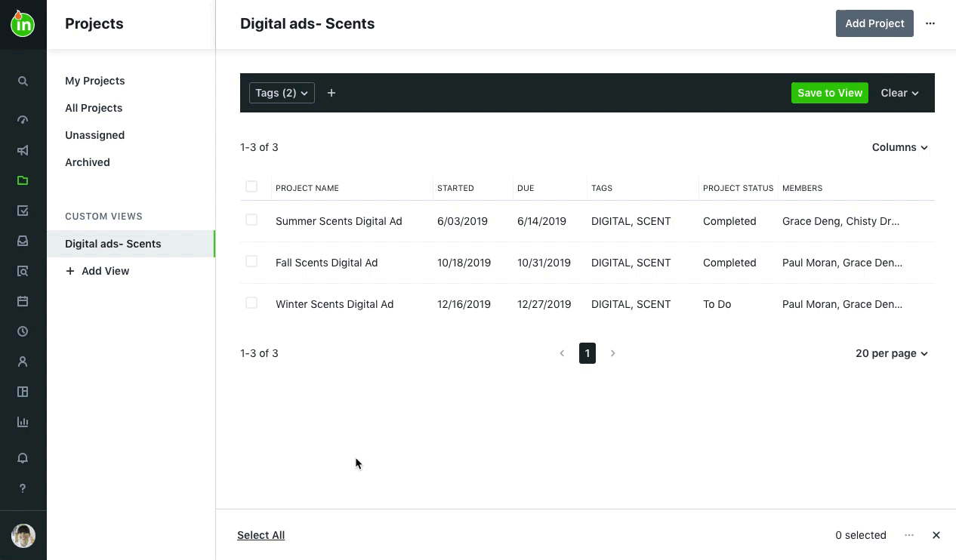Check the Winter Scents Digital Ad row
956x560 pixels.
tap(251, 303)
